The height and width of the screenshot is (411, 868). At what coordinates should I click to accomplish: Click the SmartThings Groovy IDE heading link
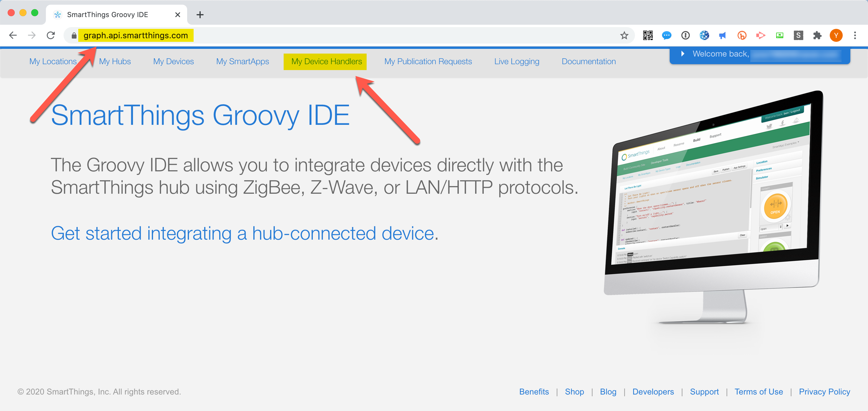pos(200,115)
